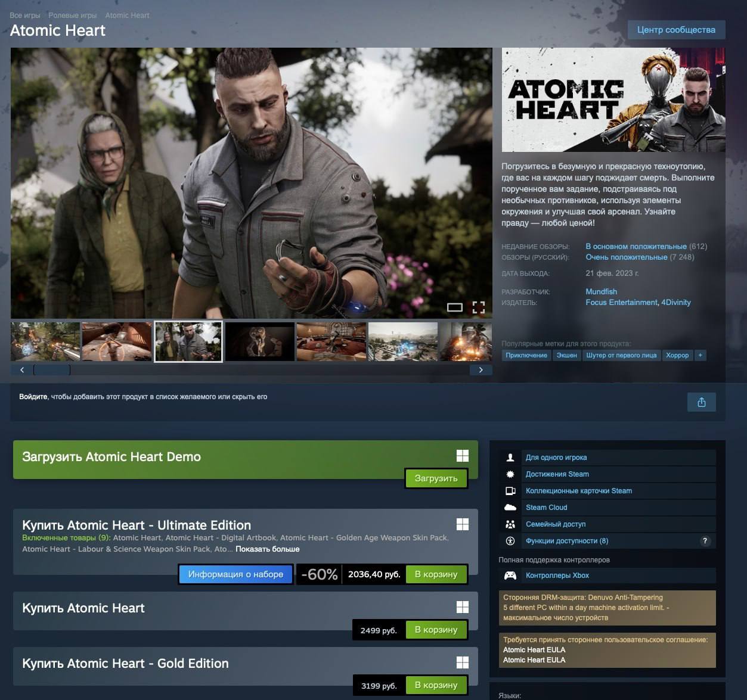Open publisher 4Divinity page

click(x=676, y=303)
